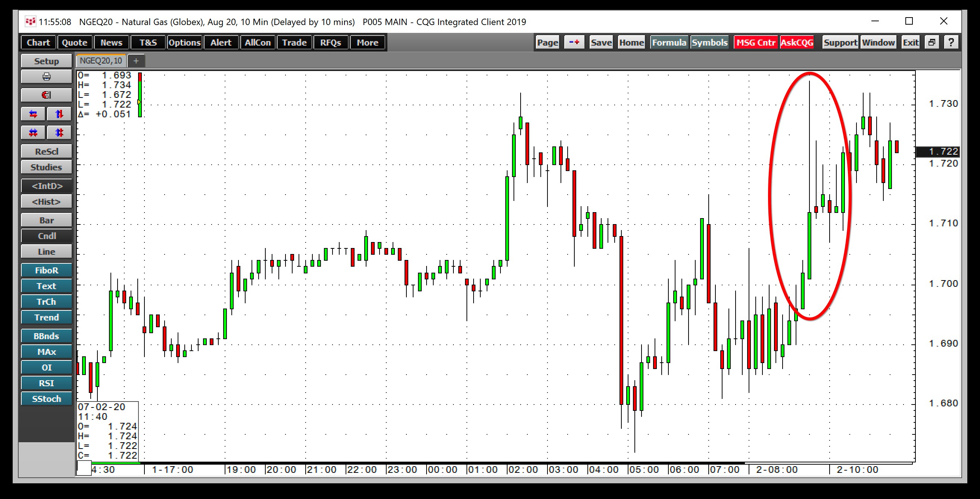Click the More button
This screenshot has width=980, height=499.
(368, 43)
